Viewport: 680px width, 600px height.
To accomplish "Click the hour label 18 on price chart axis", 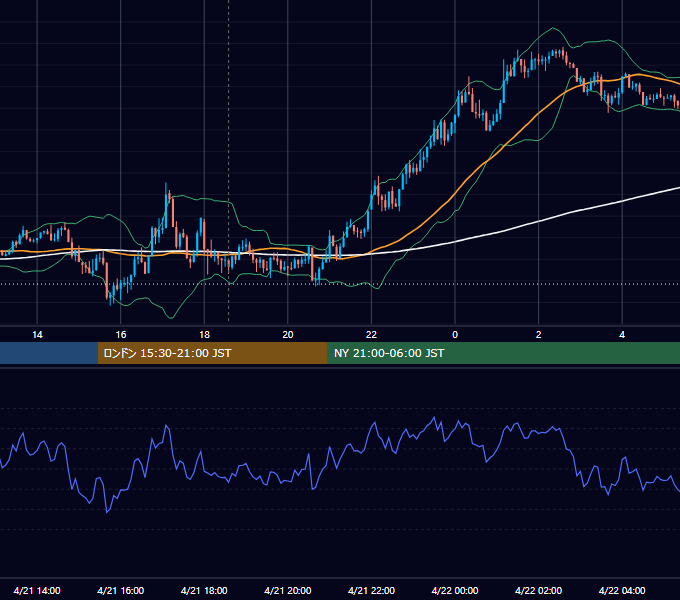I will coord(204,335).
